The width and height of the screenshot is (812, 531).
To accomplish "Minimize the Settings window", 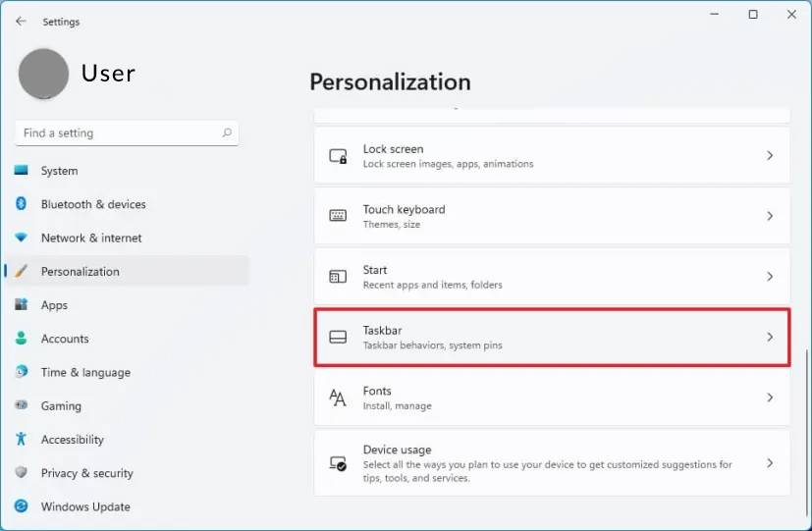I will pyautogui.click(x=715, y=15).
